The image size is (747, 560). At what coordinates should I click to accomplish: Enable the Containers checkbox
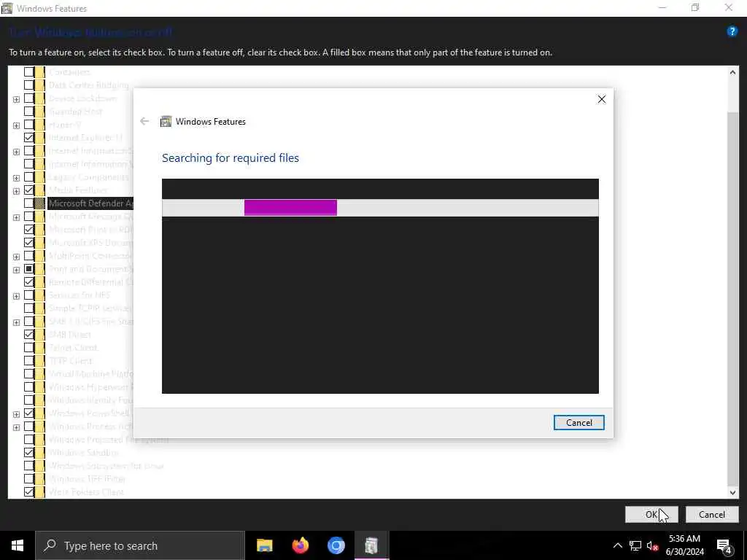coord(28,72)
